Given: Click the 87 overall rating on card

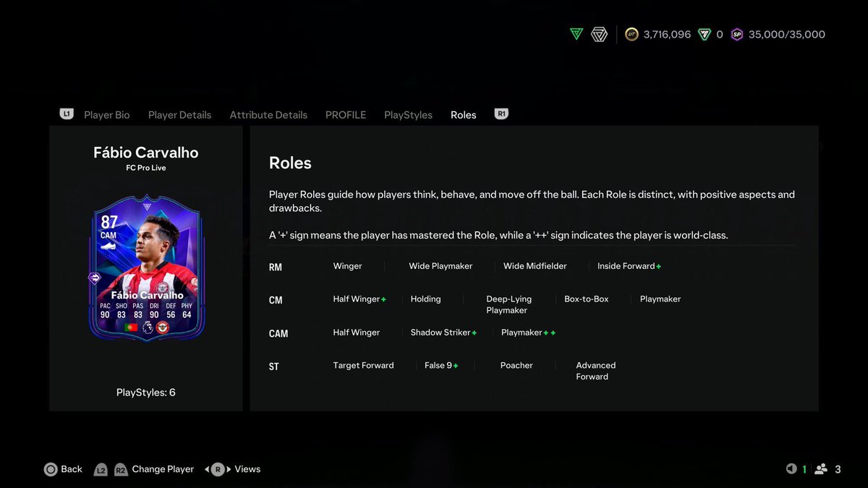Looking at the screenshot, I should coord(109,223).
